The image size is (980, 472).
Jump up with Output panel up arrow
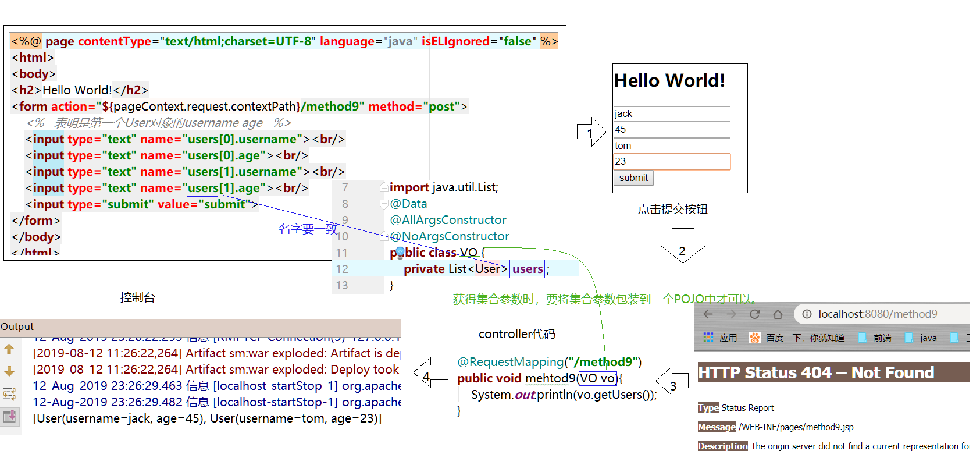(9, 349)
